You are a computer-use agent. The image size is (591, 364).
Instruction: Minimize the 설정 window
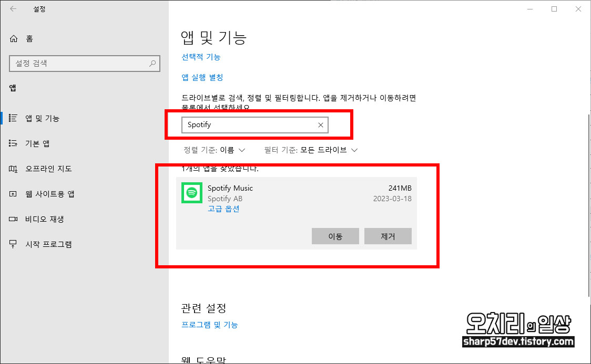(x=530, y=8)
